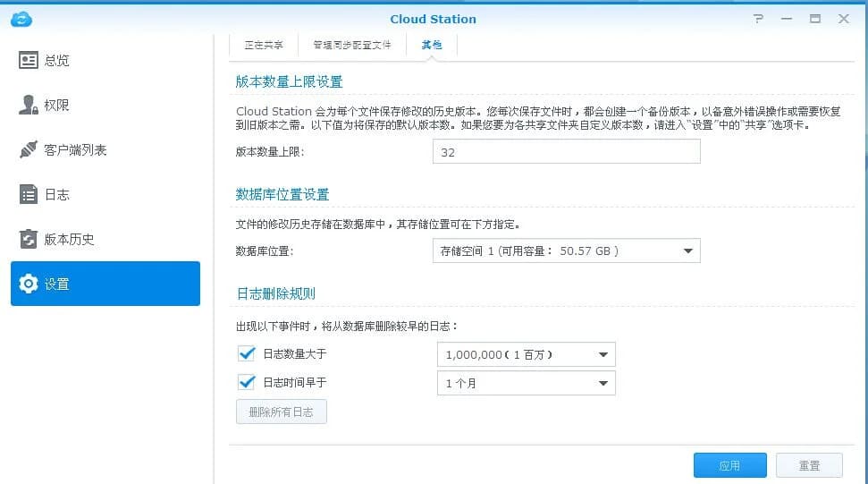
Task: Click the 日志 document list icon
Action: (x=29, y=194)
